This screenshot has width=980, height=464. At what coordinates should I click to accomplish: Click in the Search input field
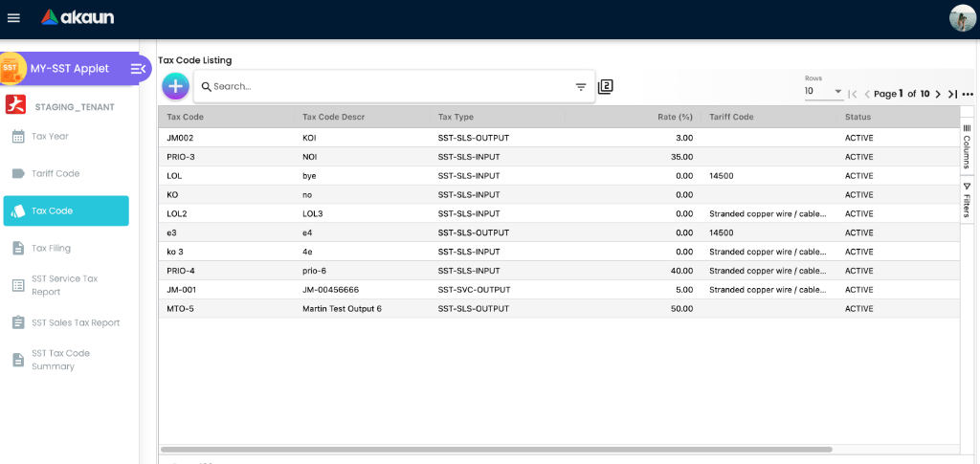383,86
